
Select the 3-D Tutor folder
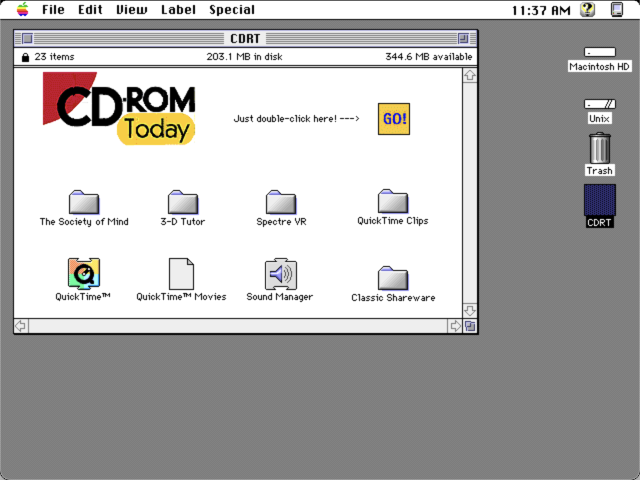[183, 202]
